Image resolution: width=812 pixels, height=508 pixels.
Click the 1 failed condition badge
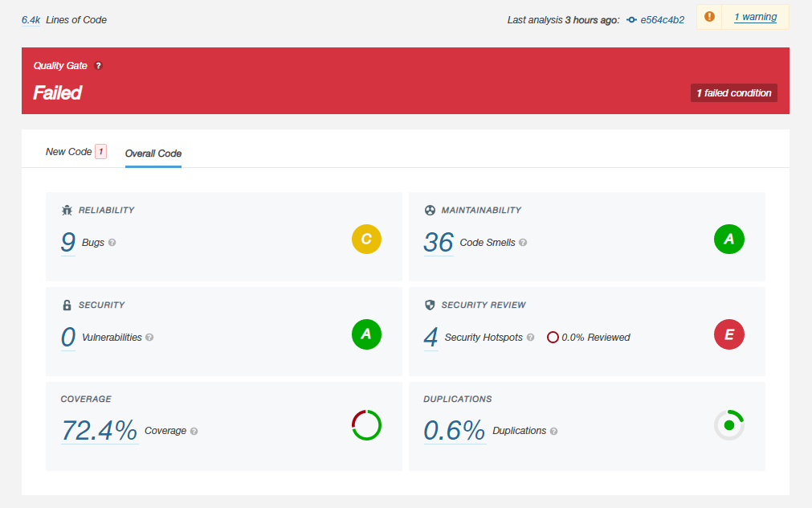coord(733,92)
